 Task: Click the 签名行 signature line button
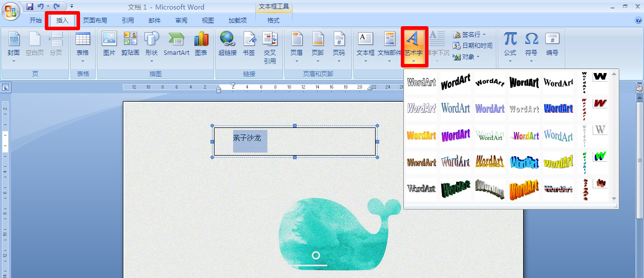470,35
